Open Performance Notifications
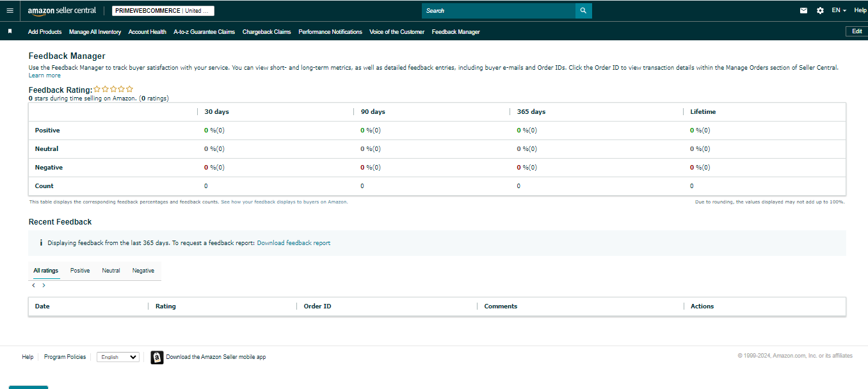This screenshot has height=389, width=868. (330, 32)
